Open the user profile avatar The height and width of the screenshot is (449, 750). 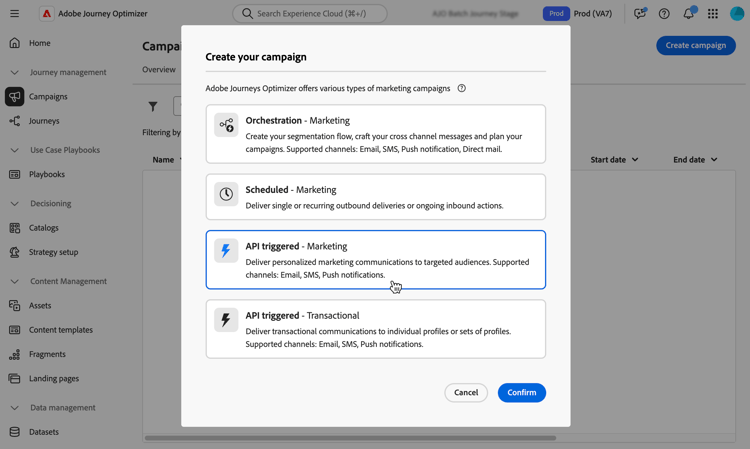[x=737, y=13]
